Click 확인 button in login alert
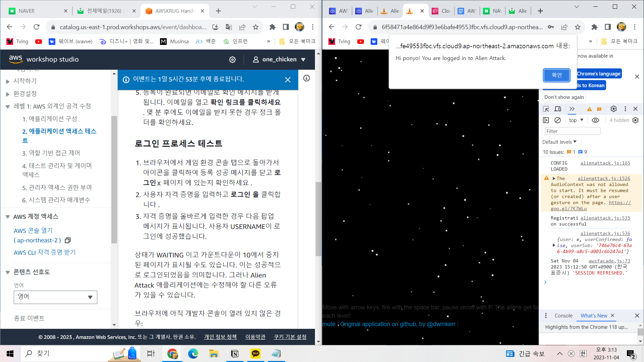 tap(556, 75)
